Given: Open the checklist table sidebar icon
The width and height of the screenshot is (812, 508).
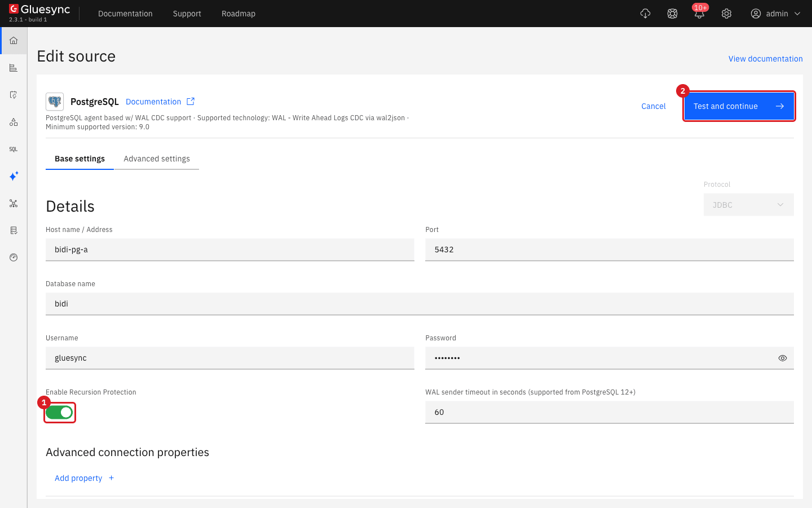Looking at the screenshot, I should (14, 230).
